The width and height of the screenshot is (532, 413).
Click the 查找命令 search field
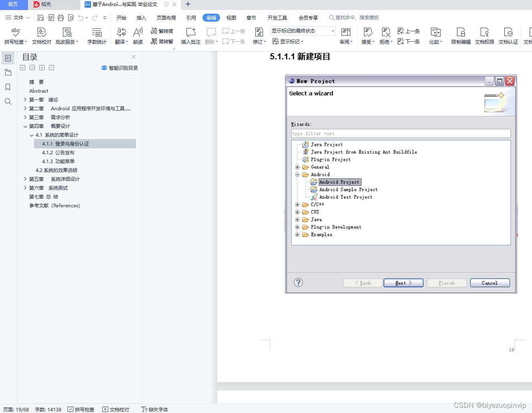(x=354, y=18)
